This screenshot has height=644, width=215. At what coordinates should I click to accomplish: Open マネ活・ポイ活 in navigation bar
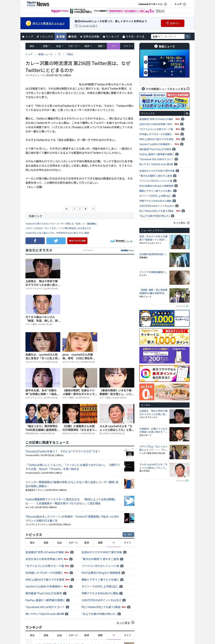click(x=133, y=36)
